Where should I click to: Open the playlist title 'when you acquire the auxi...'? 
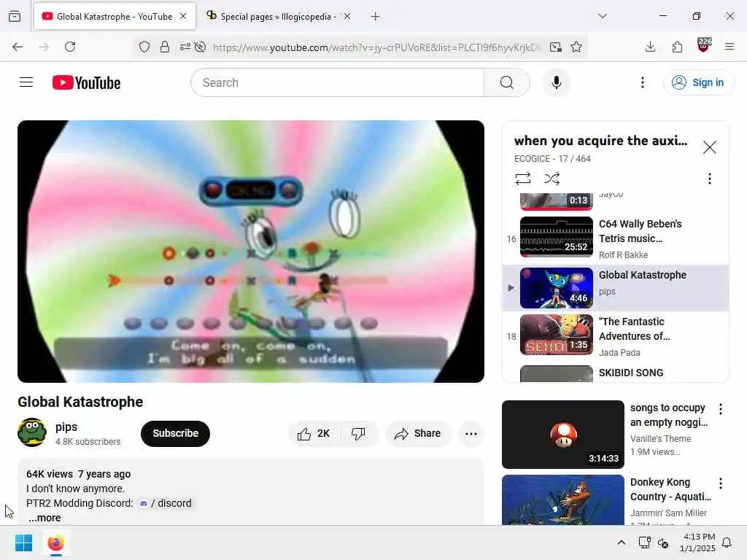(600, 141)
